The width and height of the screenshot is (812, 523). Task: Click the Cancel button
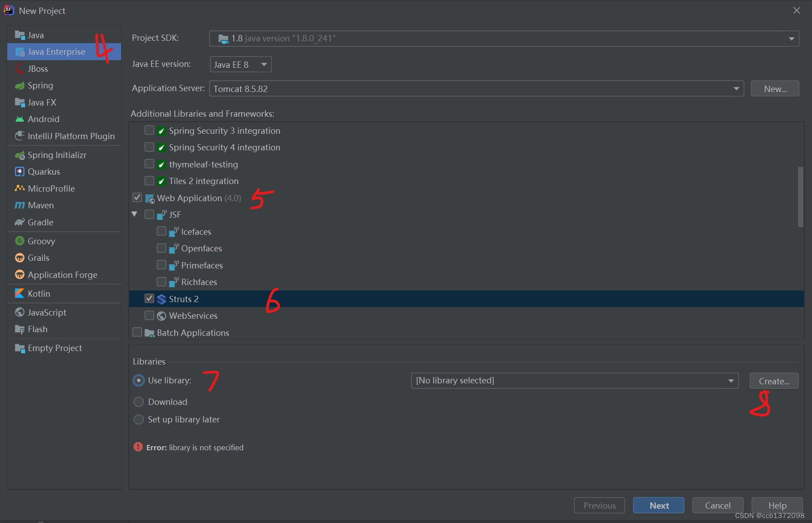(718, 505)
